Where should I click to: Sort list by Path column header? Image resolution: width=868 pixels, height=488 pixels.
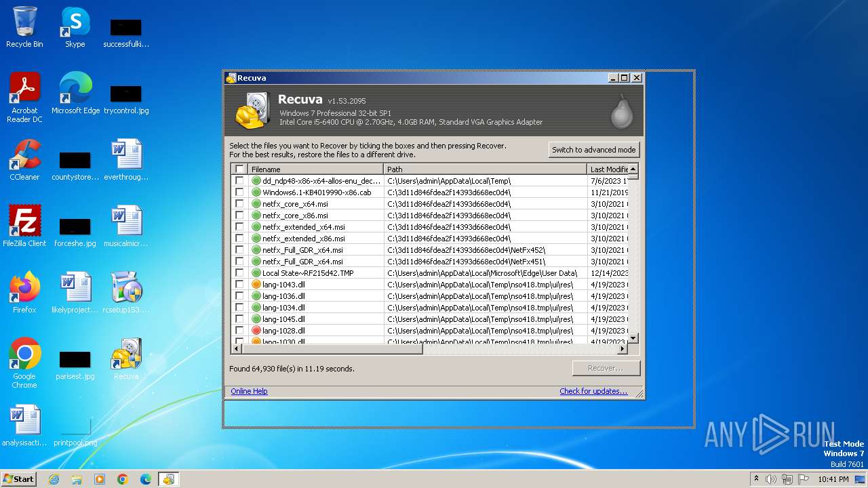point(485,169)
